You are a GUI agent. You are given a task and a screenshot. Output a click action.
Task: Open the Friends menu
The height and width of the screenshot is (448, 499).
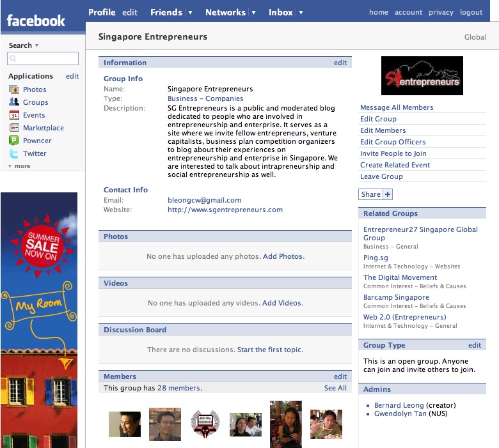[166, 12]
